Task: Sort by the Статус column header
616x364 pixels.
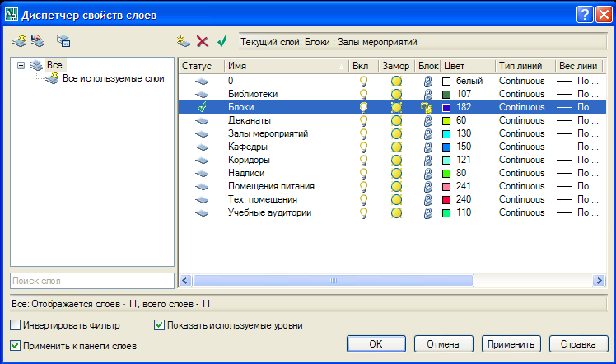Action: [x=202, y=66]
